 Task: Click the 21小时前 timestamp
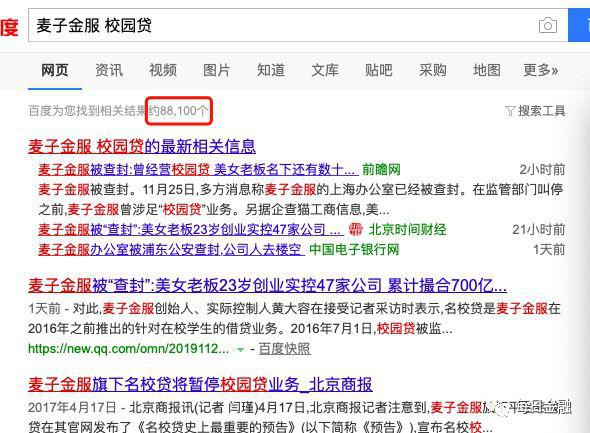click(539, 229)
